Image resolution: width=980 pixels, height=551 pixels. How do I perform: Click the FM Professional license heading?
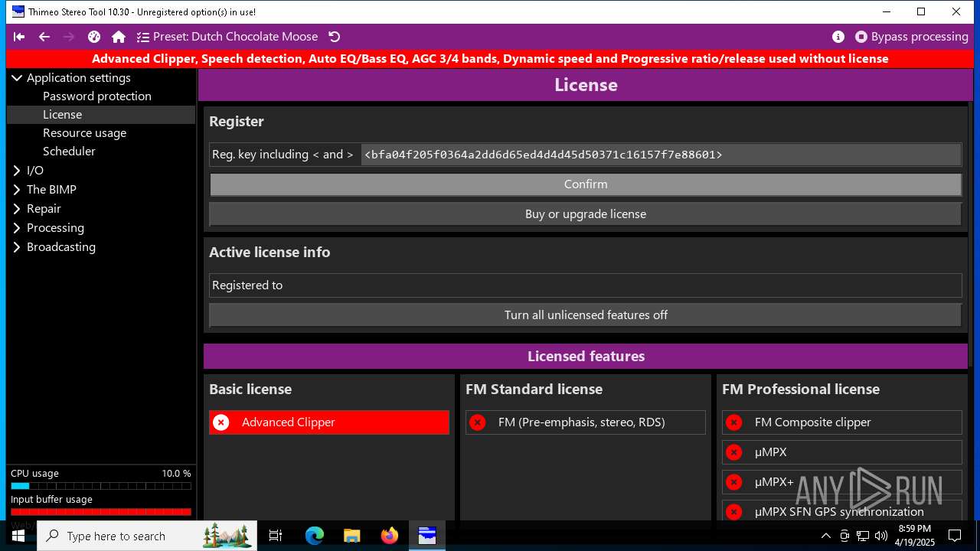(801, 390)
